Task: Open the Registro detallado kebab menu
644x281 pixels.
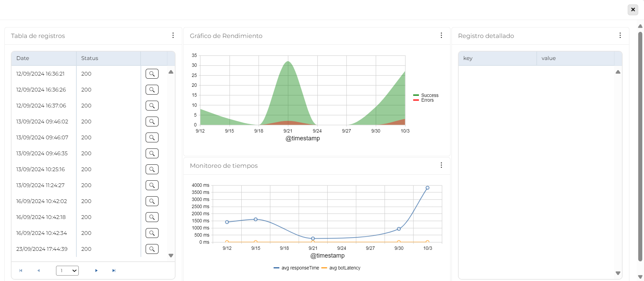Action: (620, 35)
